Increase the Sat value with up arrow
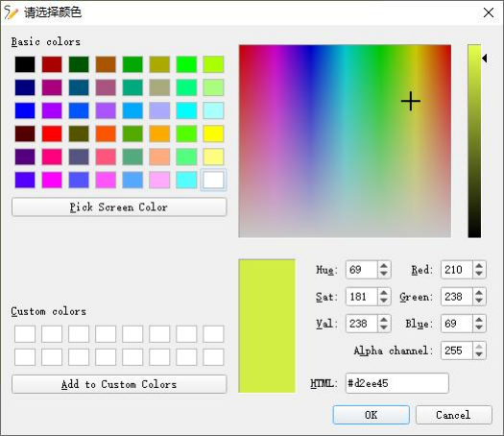The height and width of the screenshot is (436, 504). tap(383, 293)
